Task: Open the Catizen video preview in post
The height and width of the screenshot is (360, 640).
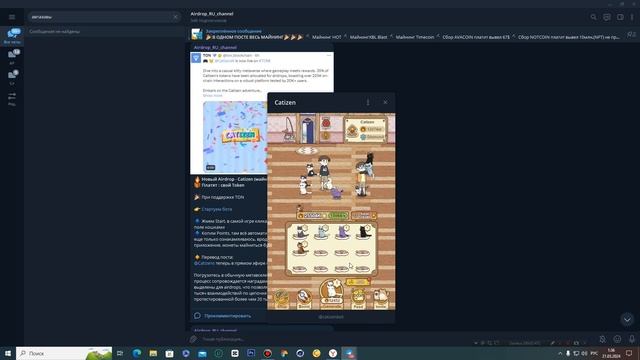Action: point(235,136)
